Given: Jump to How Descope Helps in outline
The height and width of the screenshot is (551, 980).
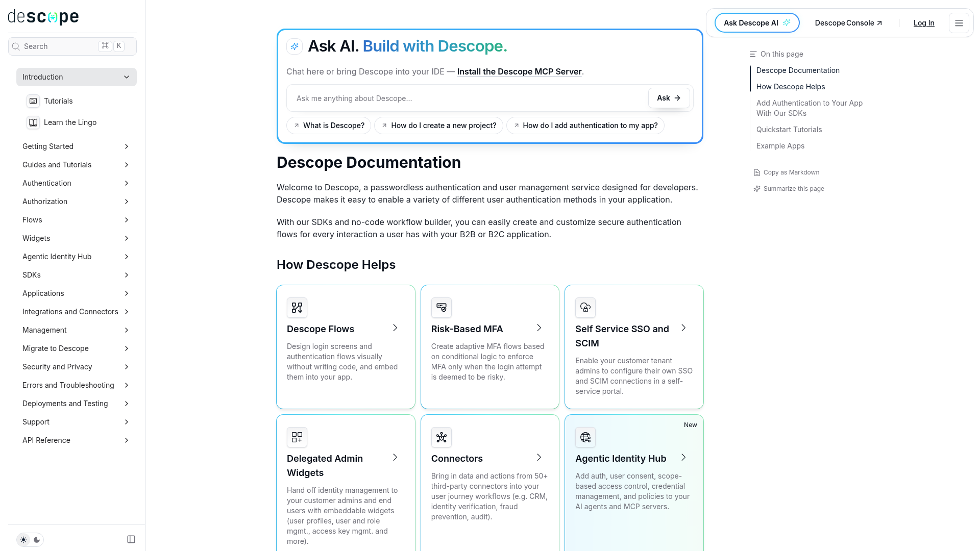Looking at the screenshot, I should point(791,87).
